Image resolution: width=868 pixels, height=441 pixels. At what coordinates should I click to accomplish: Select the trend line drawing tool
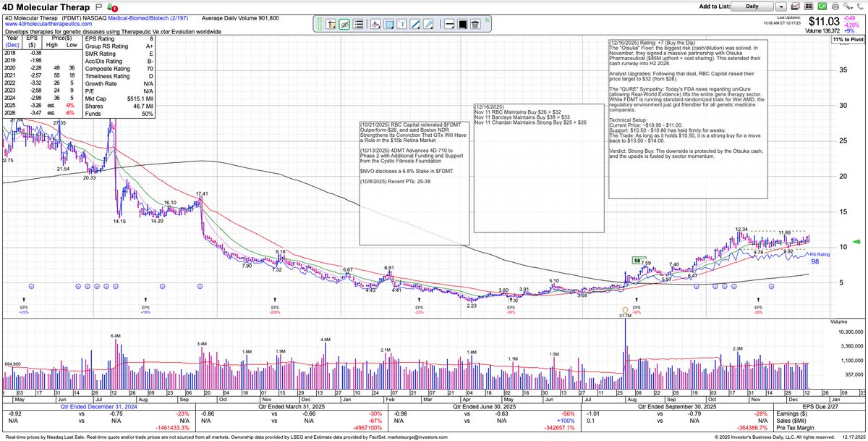[x=415, y=24]
